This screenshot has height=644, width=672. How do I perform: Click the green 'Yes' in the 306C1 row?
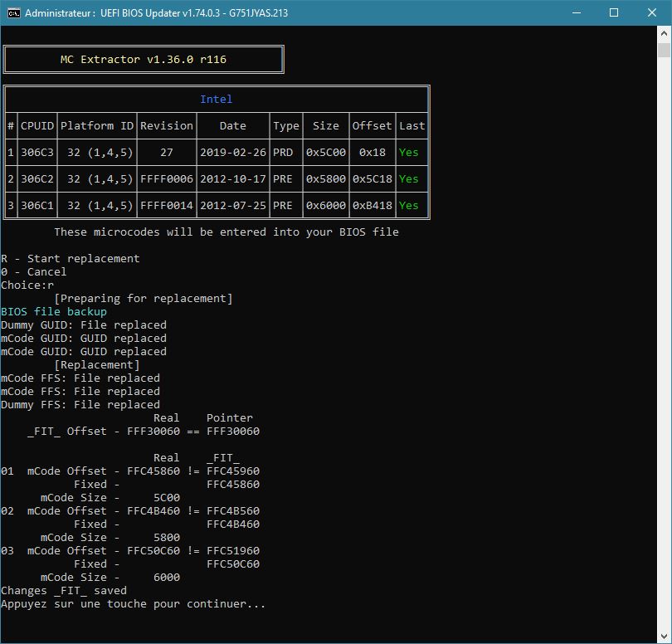[x=408, y=205]
